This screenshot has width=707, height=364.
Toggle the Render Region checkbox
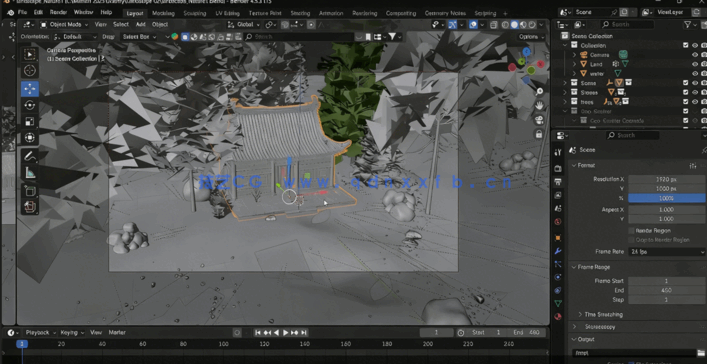[x=631, y=230]
